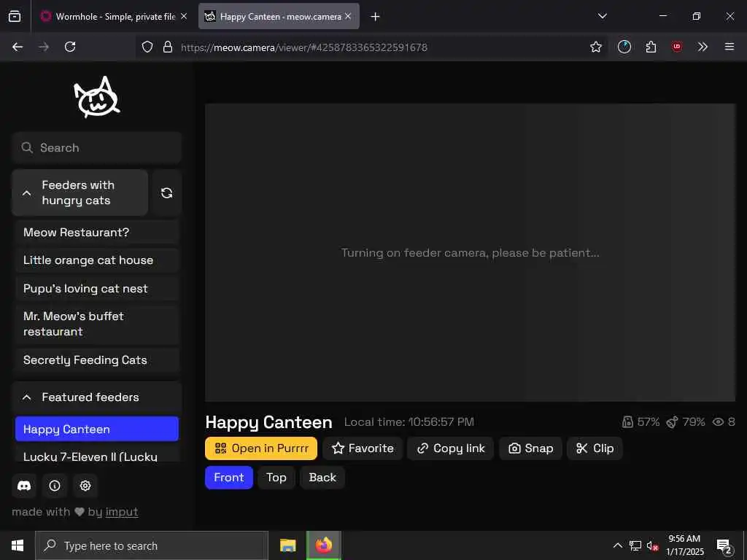
Task: Open Meow Restaurant? feeder
Action: [x=97, y=233]
